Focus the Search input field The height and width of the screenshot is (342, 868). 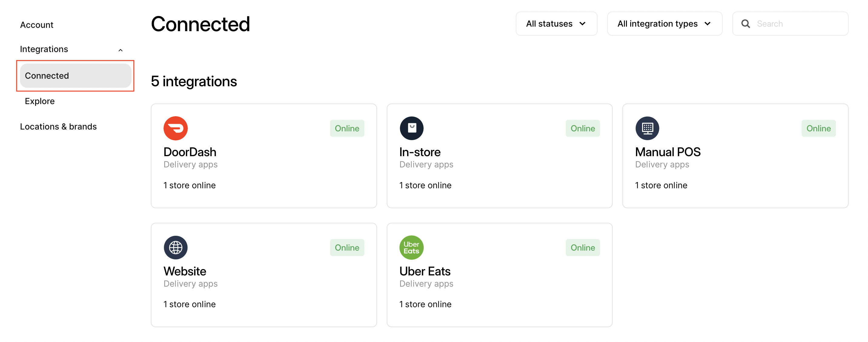[x=790, y=24]
